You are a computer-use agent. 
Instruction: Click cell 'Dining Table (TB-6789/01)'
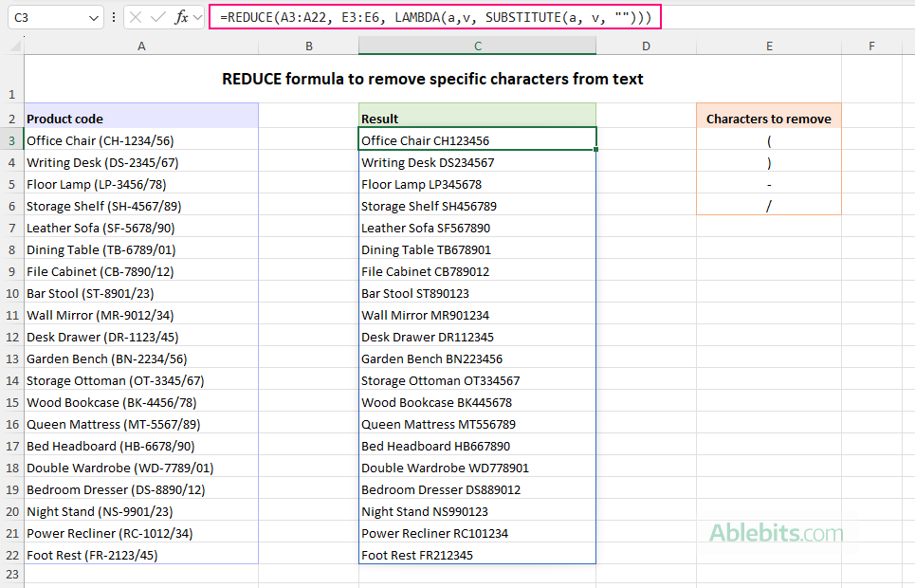point(141,249)
